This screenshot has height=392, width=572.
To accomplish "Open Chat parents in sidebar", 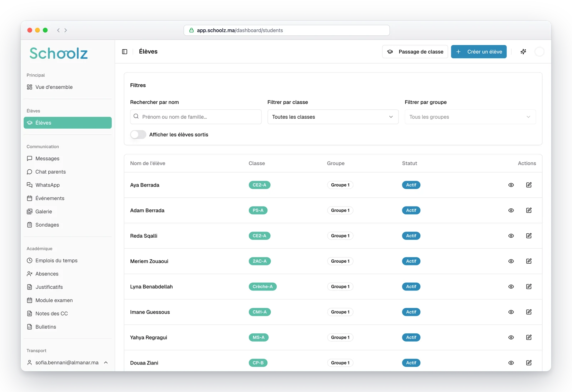I will 68,172.
